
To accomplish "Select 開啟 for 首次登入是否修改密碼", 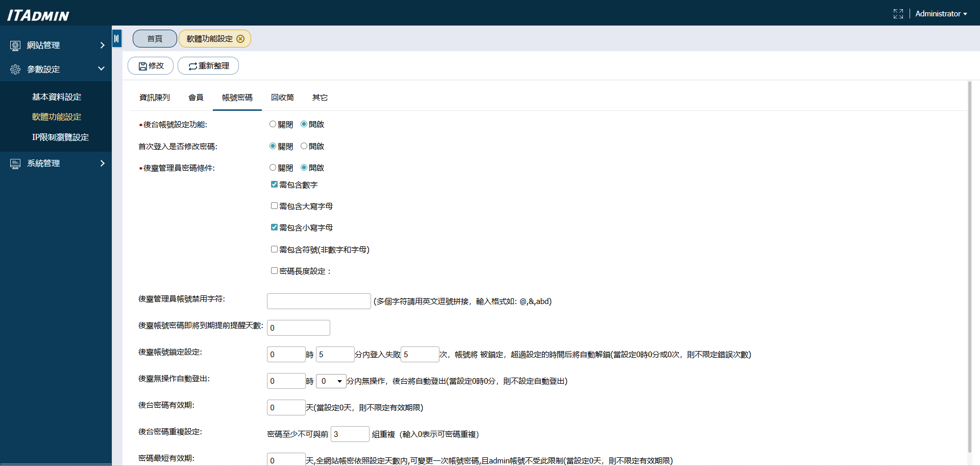I will pyautogui.click(x=304, y=146).
